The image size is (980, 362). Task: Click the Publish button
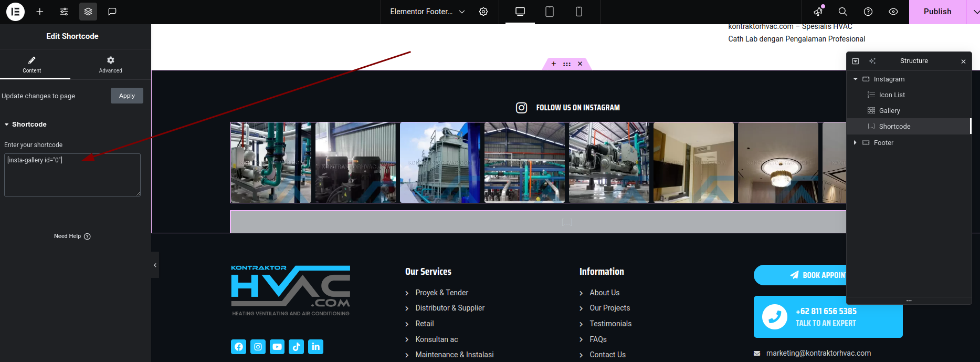[x=937, y=12]
